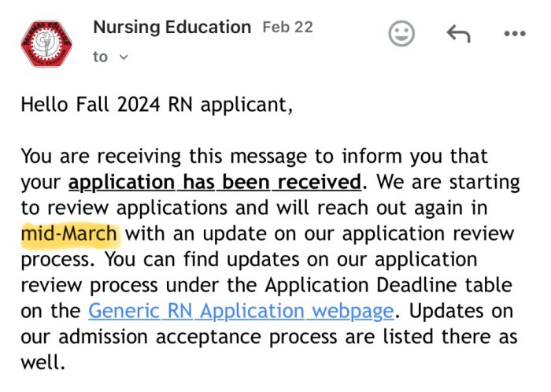The image size is (551, 392).
Task: Add an emoji reaction to the email
Action: [401, 34]
